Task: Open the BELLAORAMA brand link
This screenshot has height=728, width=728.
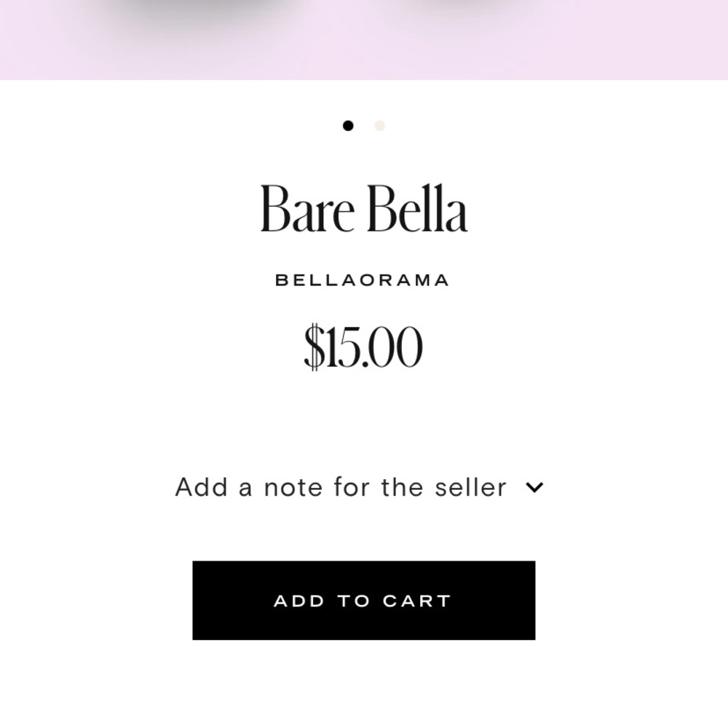Action: pyautogui.click(x=362, y=280)
